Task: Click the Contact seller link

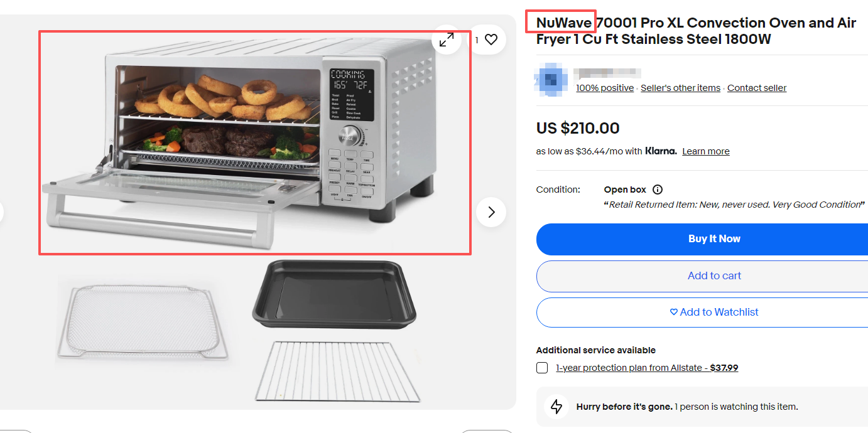Action: click(757, 88)
